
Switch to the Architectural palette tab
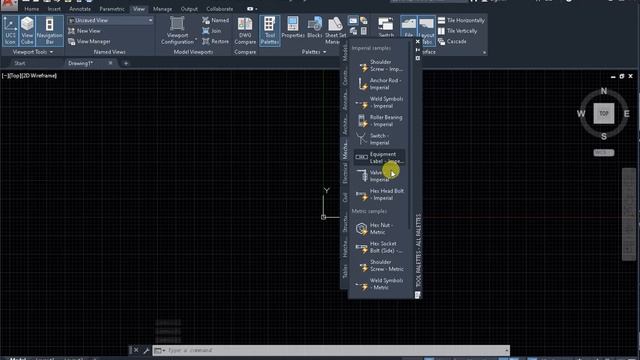click(345, 124)
